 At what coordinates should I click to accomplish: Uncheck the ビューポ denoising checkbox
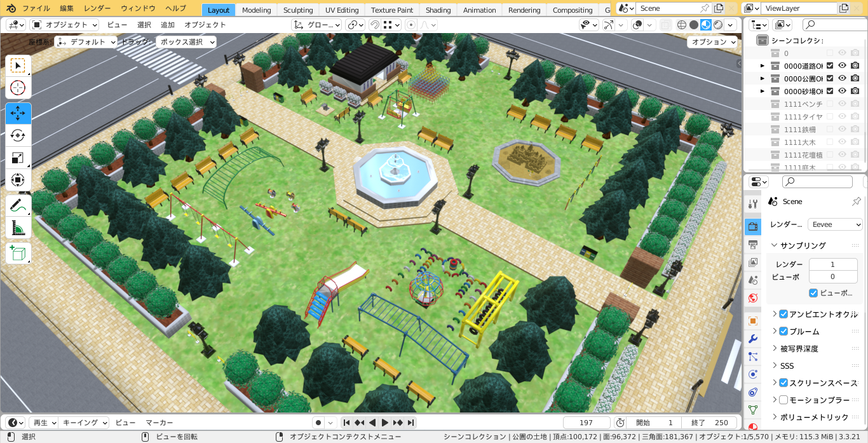[x=813, y=293]
